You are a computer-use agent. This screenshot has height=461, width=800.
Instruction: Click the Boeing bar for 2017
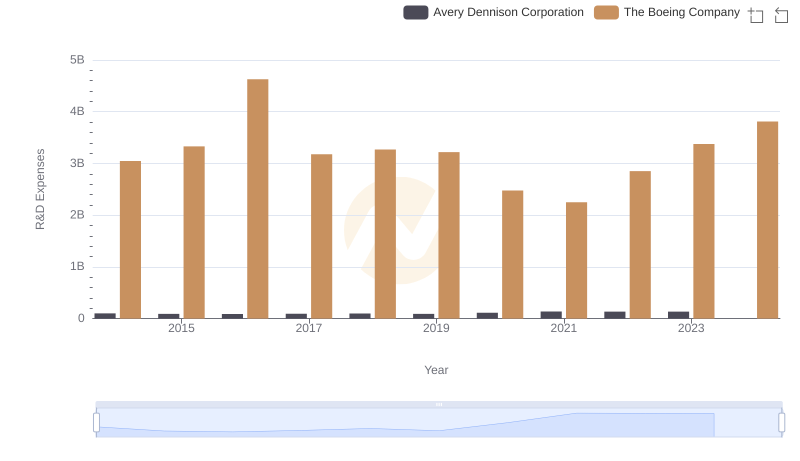point(321,237)
